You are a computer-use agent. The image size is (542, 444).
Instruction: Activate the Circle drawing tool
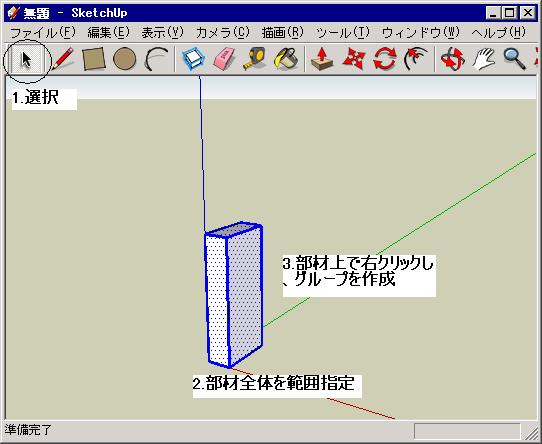pos(124,59)
